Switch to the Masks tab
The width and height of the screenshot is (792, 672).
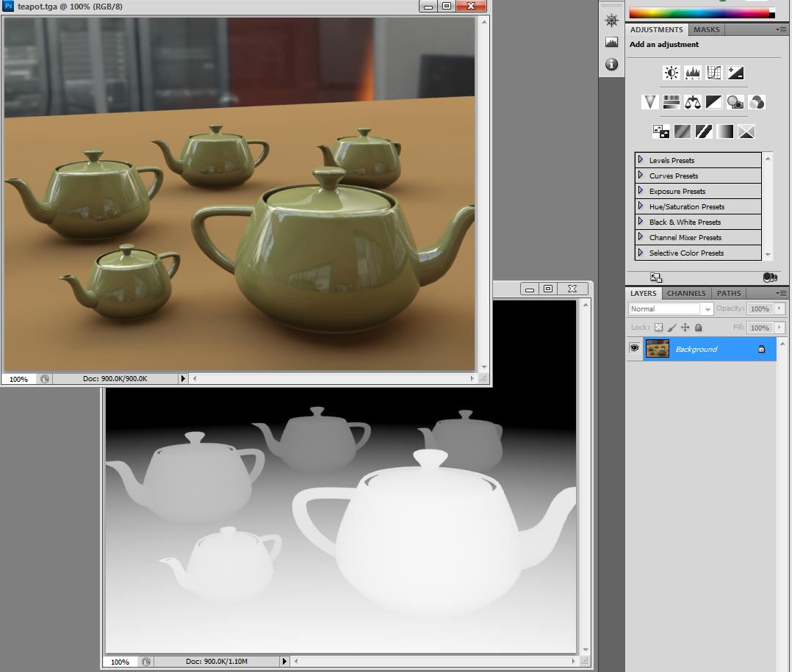click(706, 30)
